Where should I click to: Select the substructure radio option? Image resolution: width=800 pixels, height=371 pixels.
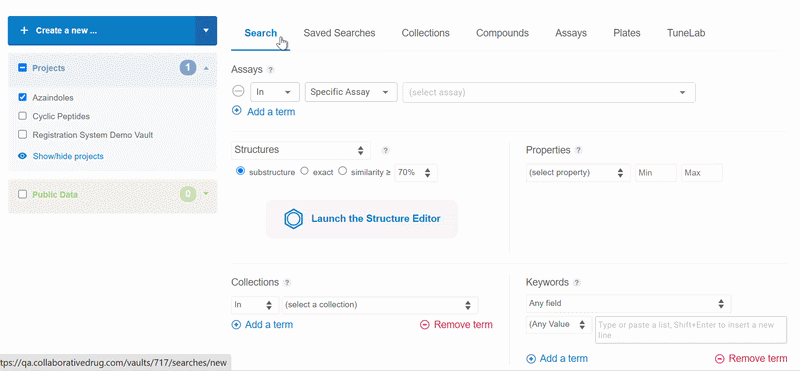240,171
